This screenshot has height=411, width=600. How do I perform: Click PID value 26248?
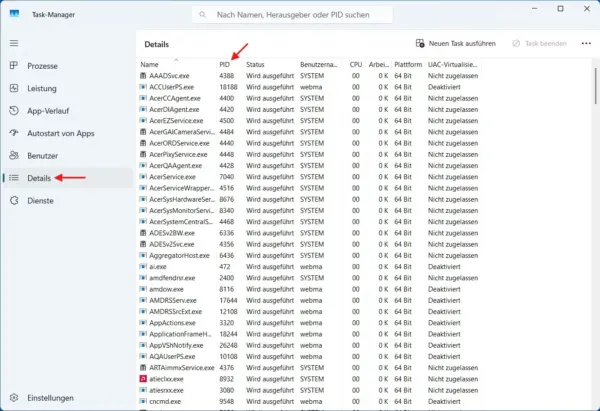(x=228, y=345)
